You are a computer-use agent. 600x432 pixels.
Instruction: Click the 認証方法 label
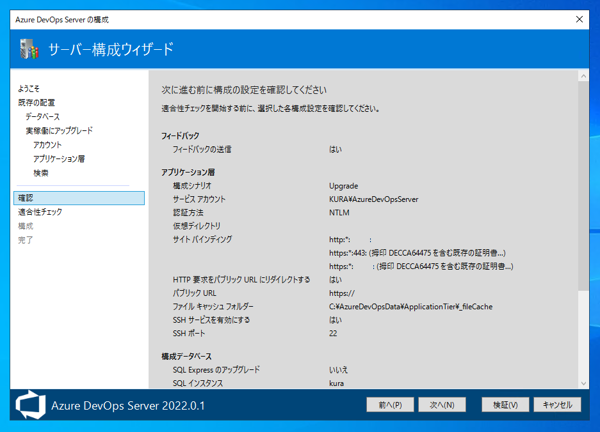(x=188, y=213)
